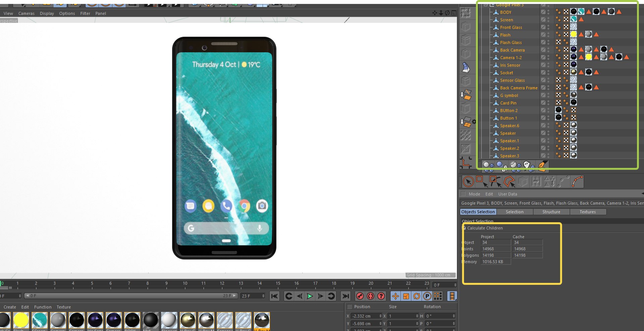Select the G symbol object
Image resolution: width=644 pixels, height=331 pixels.
[509, 95]
